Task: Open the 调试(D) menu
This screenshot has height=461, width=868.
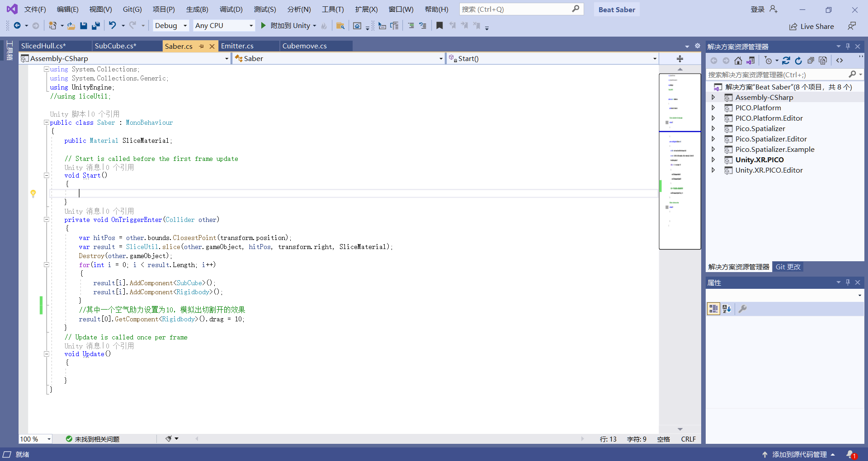Action: [x=231, y=9]
